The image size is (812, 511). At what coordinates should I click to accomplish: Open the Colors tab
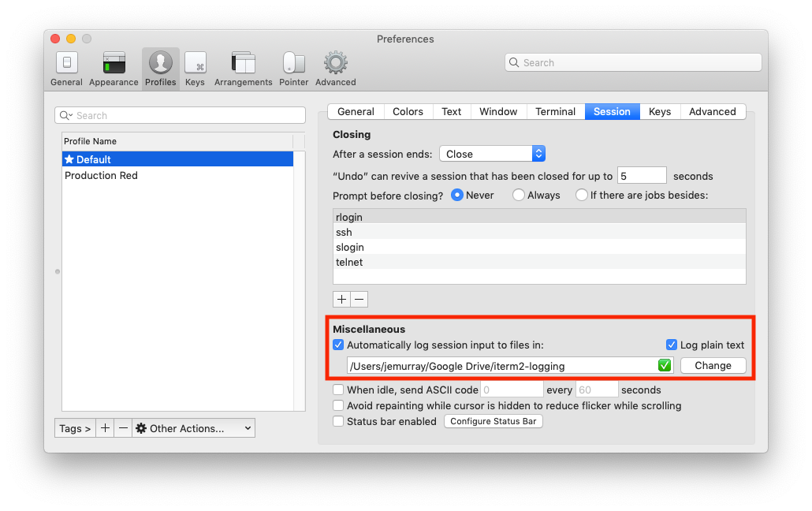point(408,111)
